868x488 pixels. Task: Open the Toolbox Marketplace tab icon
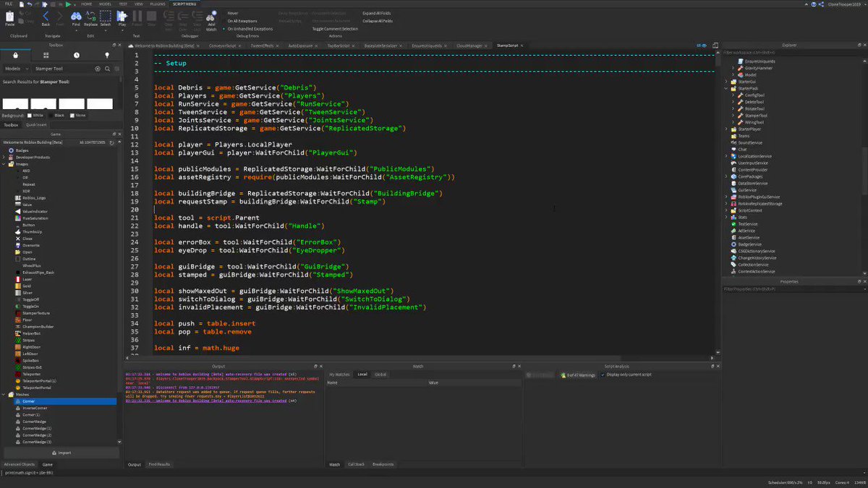pyautogui.click(x=15, y=55)
